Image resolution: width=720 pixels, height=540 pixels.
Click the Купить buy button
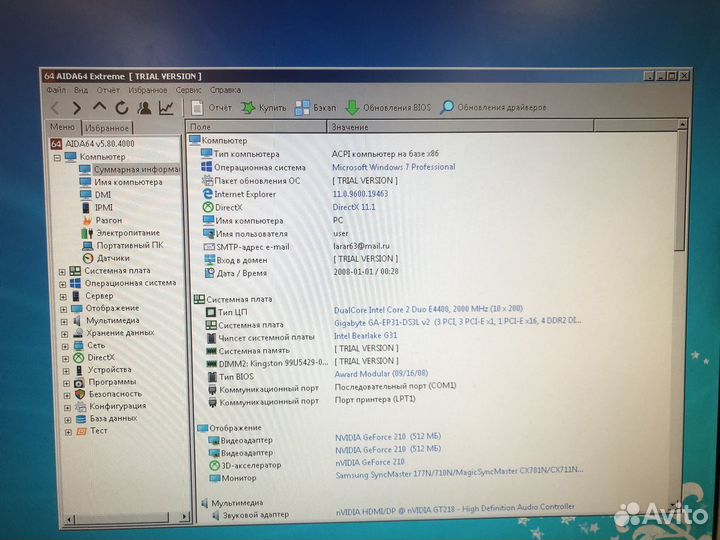pyautogui.click(x=263, y=107)
